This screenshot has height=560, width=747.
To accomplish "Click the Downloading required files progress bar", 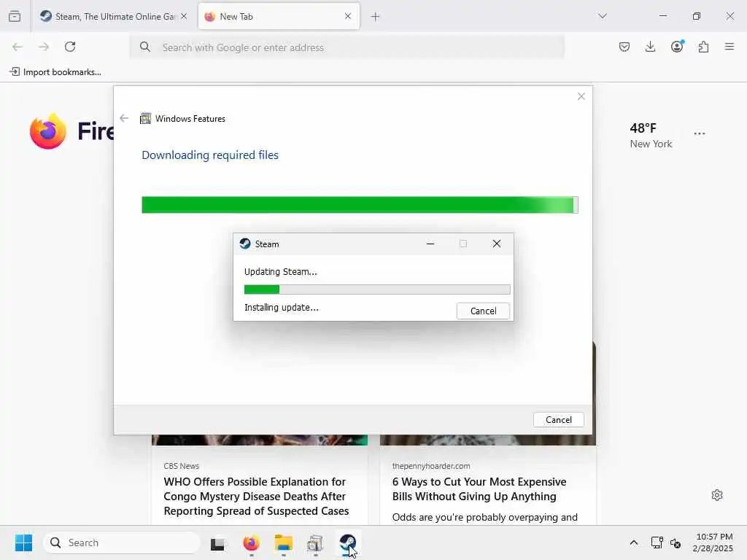I will [360, 205].
